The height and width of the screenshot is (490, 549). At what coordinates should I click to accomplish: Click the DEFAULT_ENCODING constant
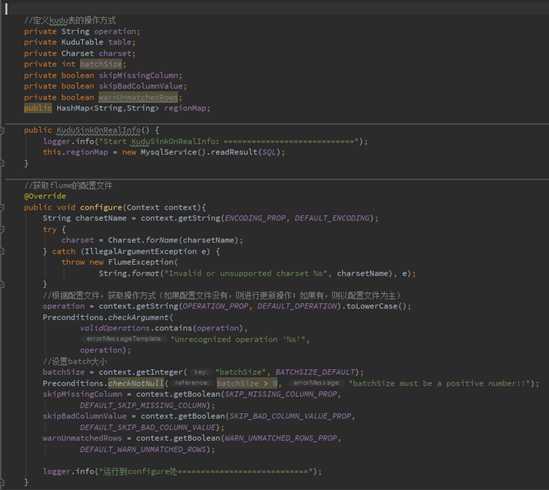tap(332, 219)
